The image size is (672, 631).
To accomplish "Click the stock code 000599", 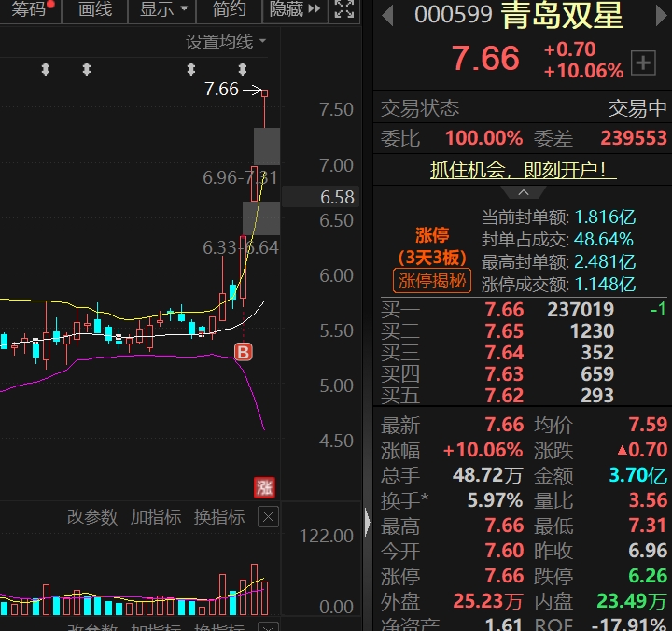I will pyautogui.click(x=454, y=15).
